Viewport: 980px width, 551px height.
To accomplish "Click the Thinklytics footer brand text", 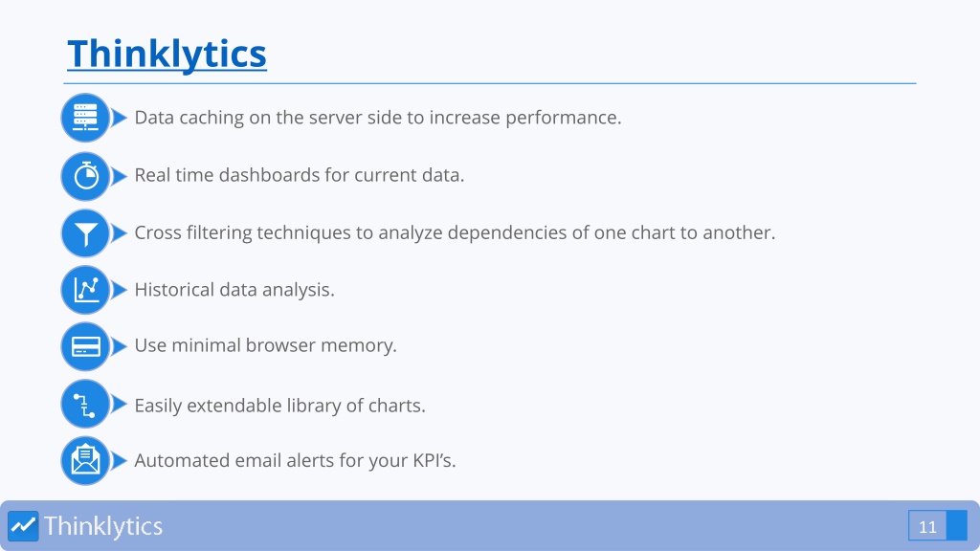I will pyautogui.click(x=103, y=526).
